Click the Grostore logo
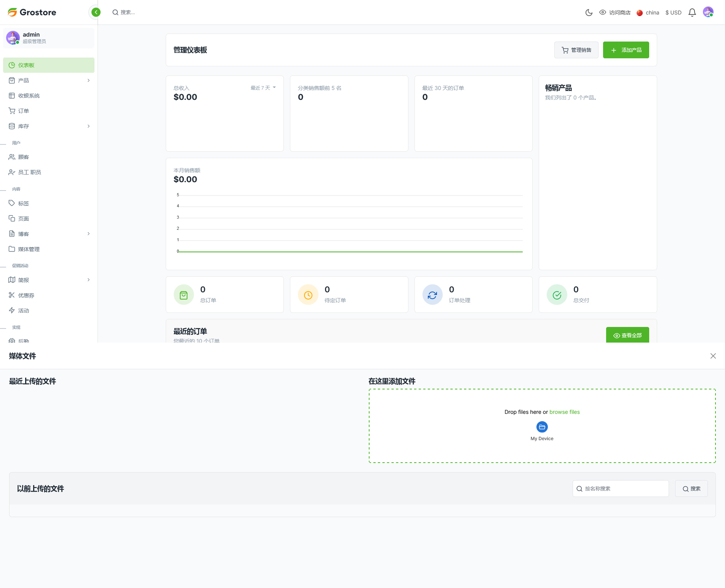The height and width of the screenshot is (588, 725). [x=32, y=12]
